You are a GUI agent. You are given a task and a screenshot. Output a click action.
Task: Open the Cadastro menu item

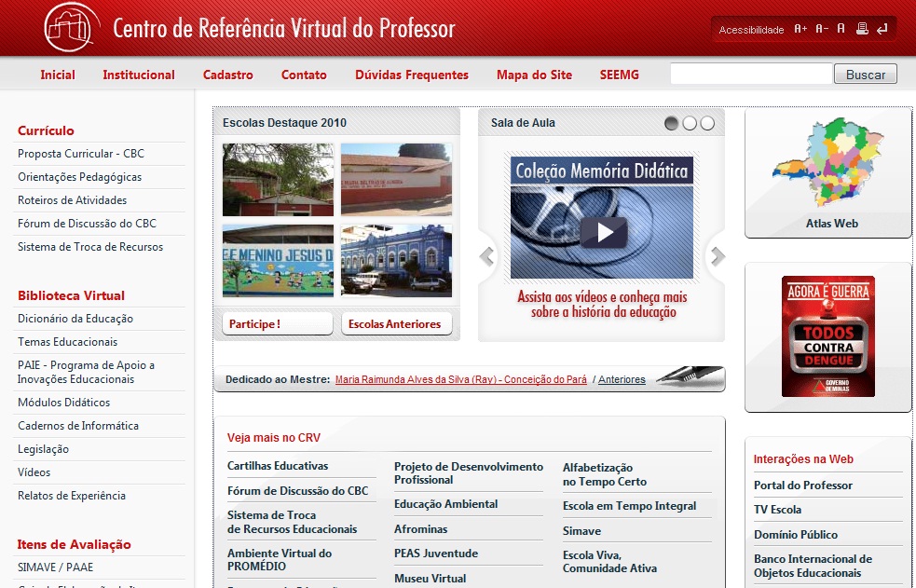click(x=227, y=74)
